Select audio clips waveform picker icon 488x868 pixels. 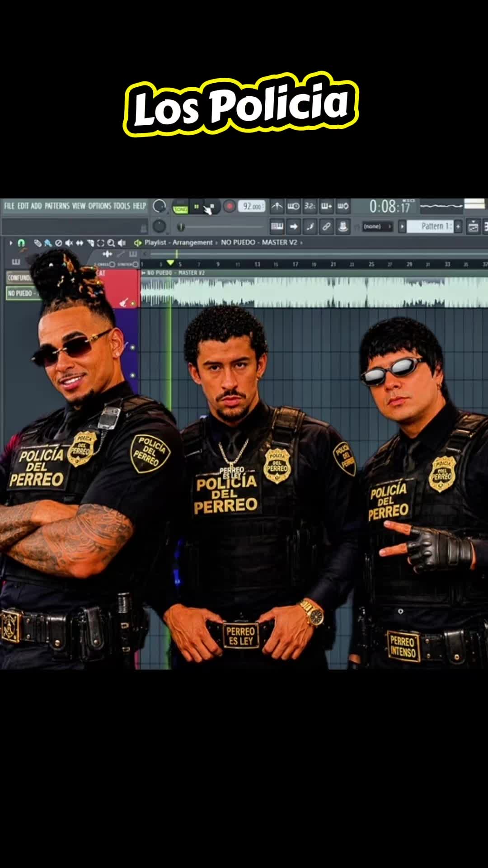[x=108, y=254]
